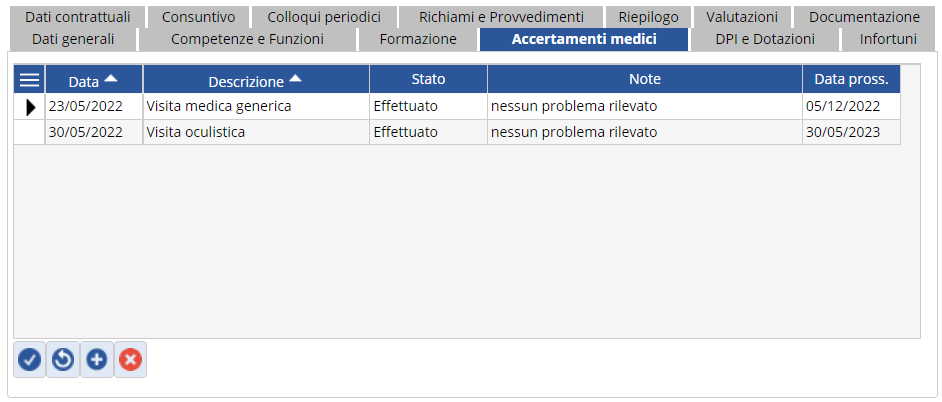The height and width of the screenshot is (402, 942).
Task: Sort by the Data column arrow
Action: [x=110, y=79]
